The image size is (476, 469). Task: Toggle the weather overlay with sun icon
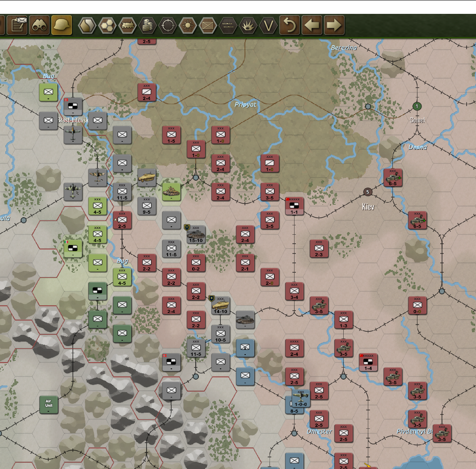(188, 25)
